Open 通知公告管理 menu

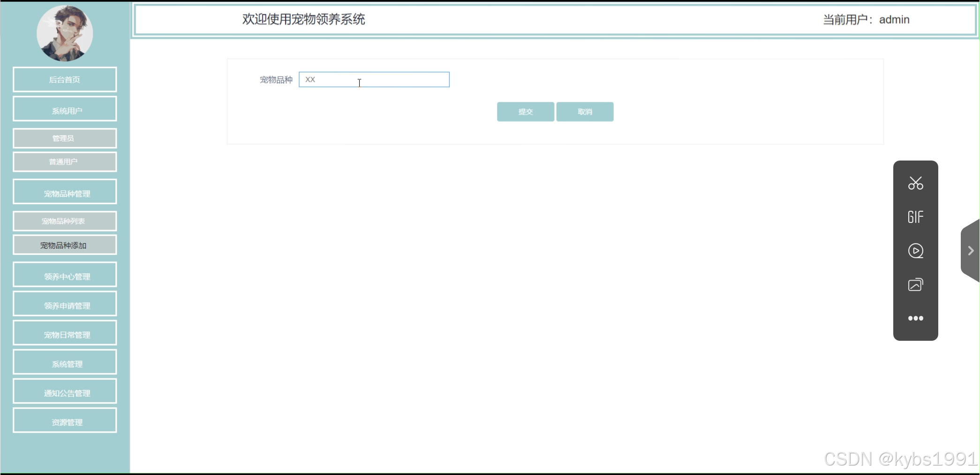(65, 391)
